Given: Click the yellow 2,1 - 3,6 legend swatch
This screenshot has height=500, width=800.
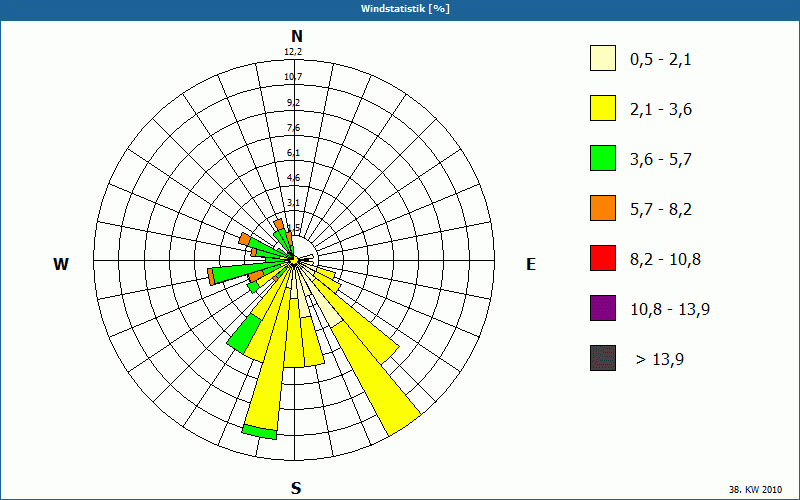Looking at the screenshot, I should pyautogui.click(x=603, y=108).
